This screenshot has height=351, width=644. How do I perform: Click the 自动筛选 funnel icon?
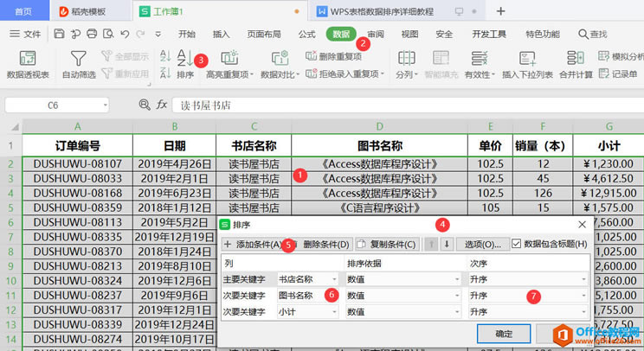click(x=79, y=58)
